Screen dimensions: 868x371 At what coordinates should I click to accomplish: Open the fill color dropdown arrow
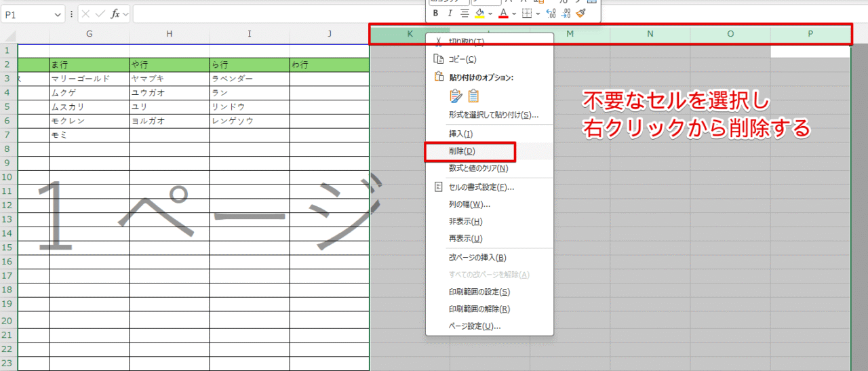coord(490,13)
